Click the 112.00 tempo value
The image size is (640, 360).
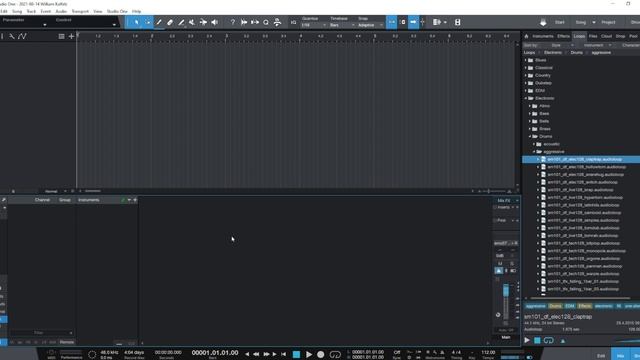coord(488,352)
